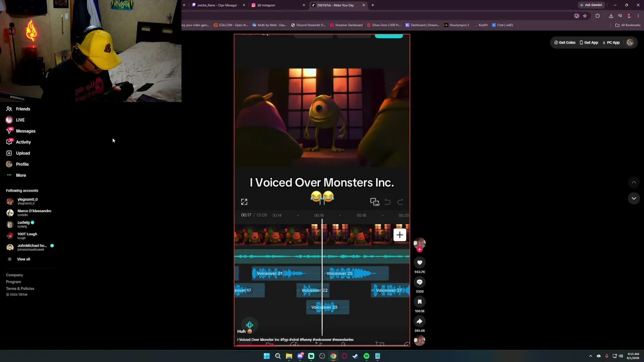This screenshot has height=362, width=644.
Task: Show hidden system tray icons
Action: (591, 356)
